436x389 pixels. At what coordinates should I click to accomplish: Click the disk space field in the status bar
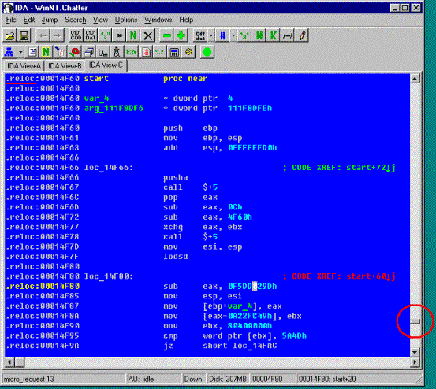tap(228, 379)
